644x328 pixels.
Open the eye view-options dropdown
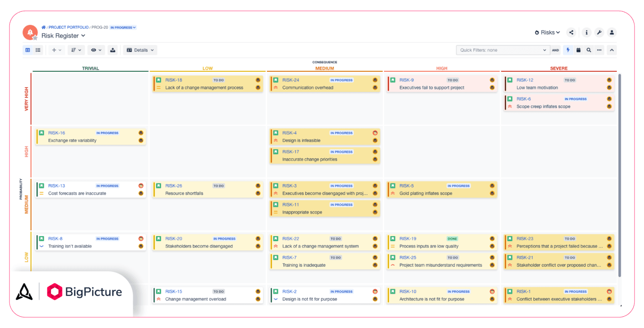click(96, 50)
